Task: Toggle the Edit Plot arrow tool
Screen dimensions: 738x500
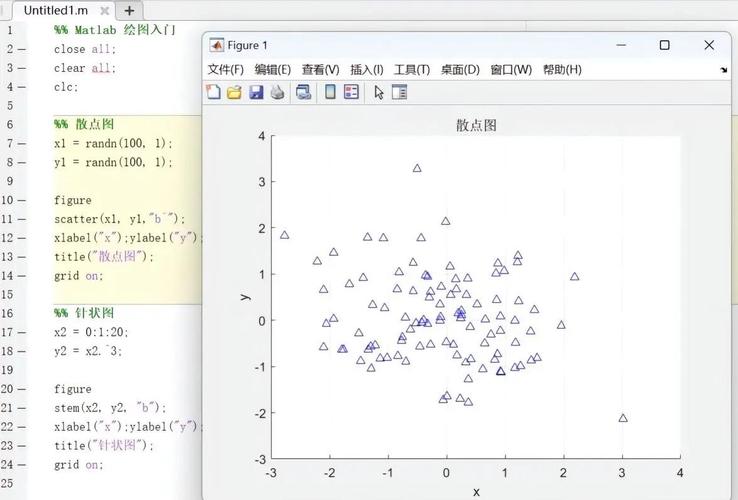Action: (379, 92)
